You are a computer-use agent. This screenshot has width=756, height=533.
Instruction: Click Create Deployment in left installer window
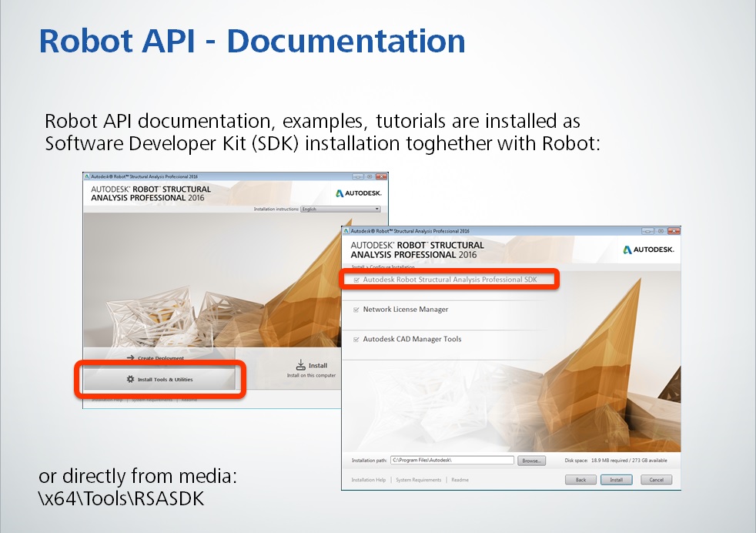coord(161,358)
